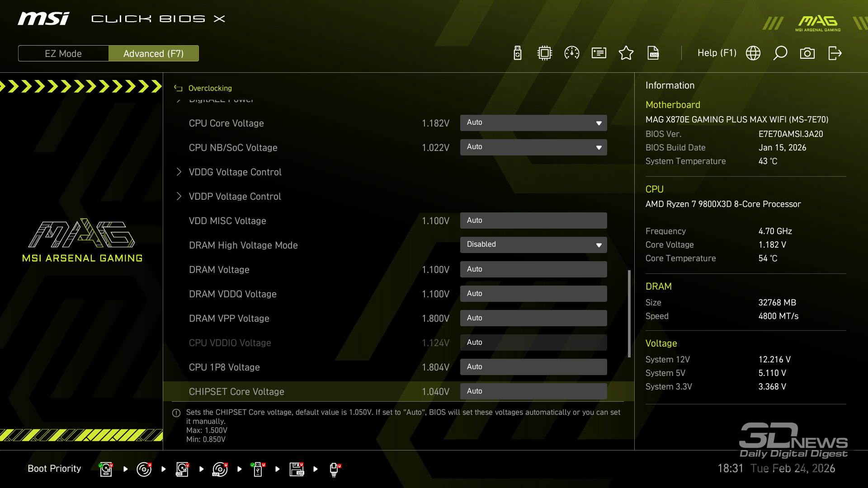Viewport: 868px width, 488px height.
Task: Open DRAM High Voltage Mode dropdown
Action: tap(533, 245)
